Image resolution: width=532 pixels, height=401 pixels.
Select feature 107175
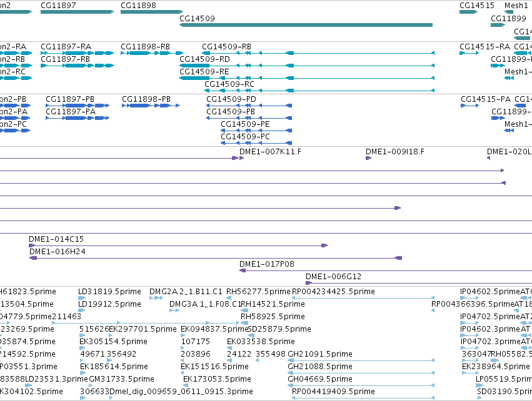182,348
